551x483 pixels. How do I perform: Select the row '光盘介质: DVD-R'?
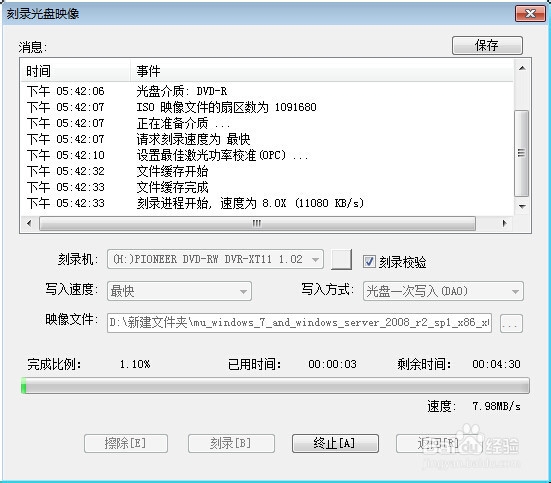point(267,91)
